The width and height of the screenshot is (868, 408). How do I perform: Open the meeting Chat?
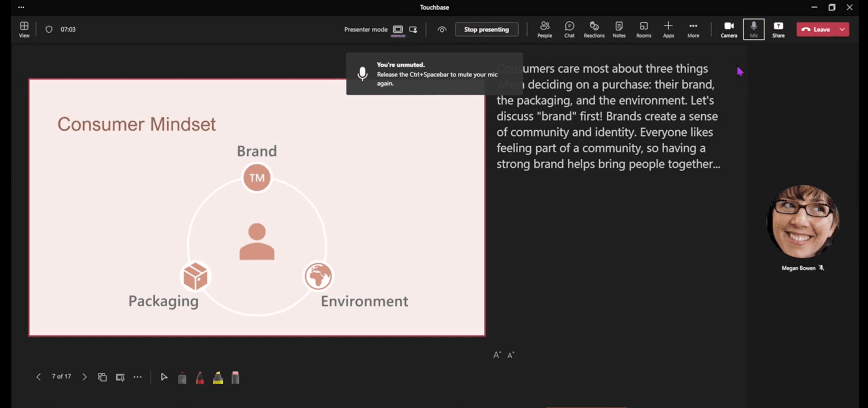pos(569,29)
